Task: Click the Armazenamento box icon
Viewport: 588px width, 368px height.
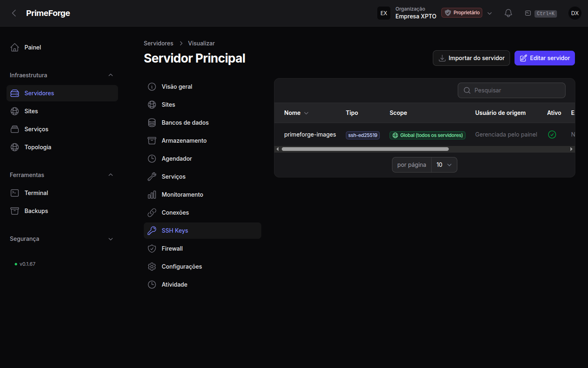Action: click(x=152, y=141)
